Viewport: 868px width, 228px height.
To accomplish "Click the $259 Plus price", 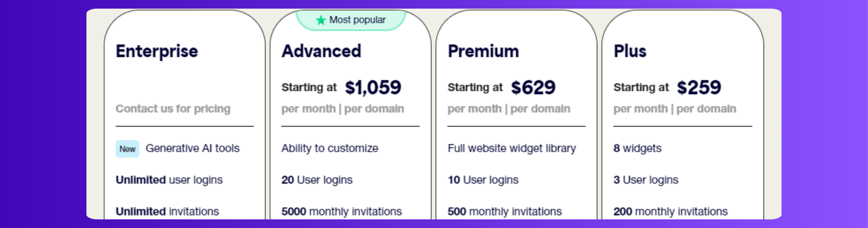I will (699, 87).
